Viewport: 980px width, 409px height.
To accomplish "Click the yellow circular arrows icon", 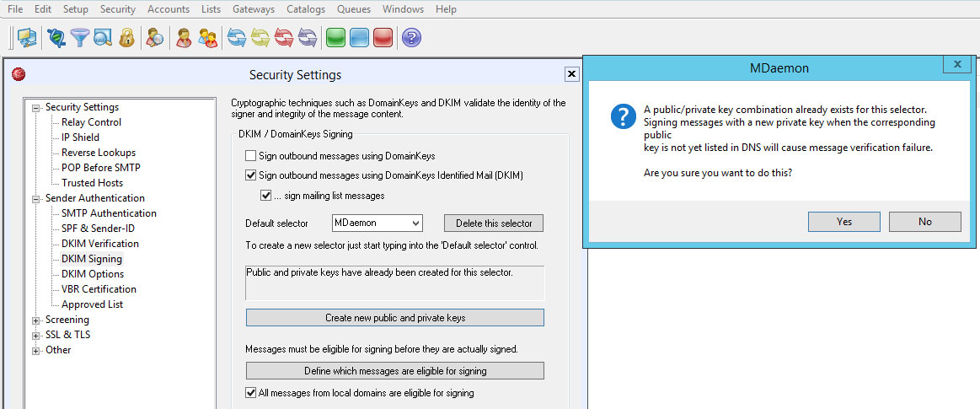I will 260,38.
